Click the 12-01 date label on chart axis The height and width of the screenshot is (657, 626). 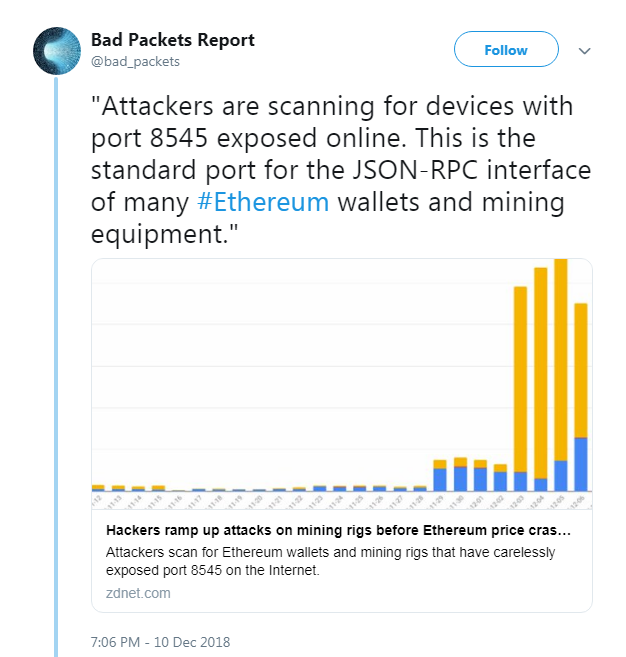click(x=480, y=501)
